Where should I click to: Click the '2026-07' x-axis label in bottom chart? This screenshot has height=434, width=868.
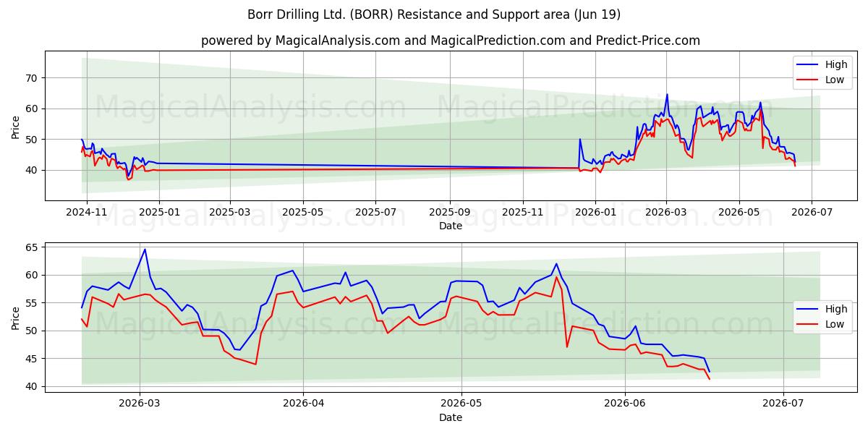point(783,404)
